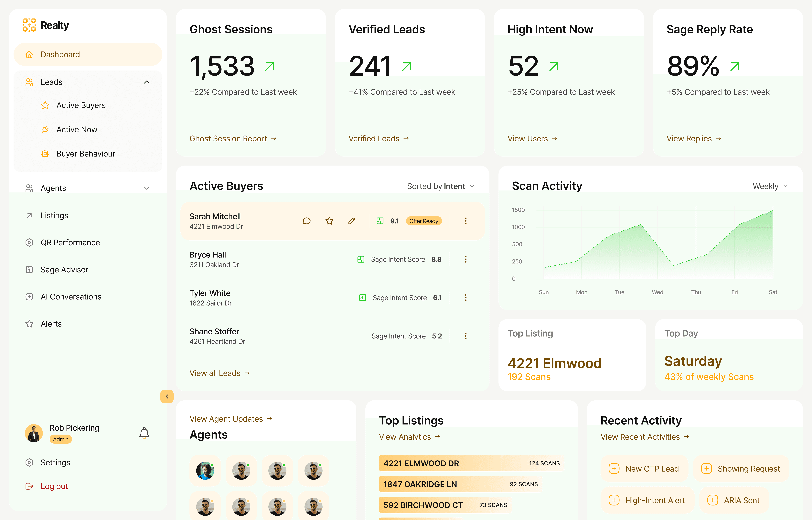The image size is (812, 520).
Task: Open AI Conversations in the sidebar
Action: [x=71, y=297]
